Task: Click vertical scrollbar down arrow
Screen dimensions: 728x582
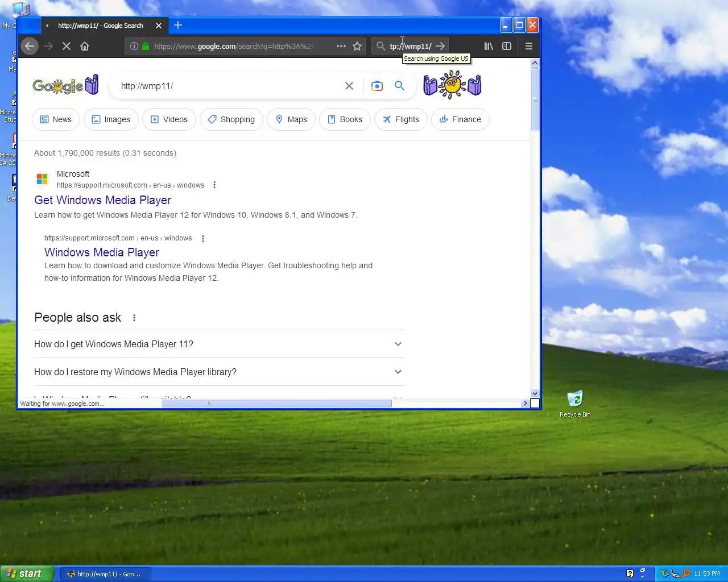Action: click(x=535, y=393)
